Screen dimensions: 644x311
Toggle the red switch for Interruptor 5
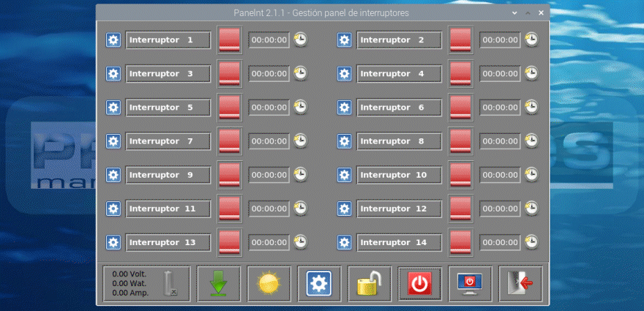point(229,108)
